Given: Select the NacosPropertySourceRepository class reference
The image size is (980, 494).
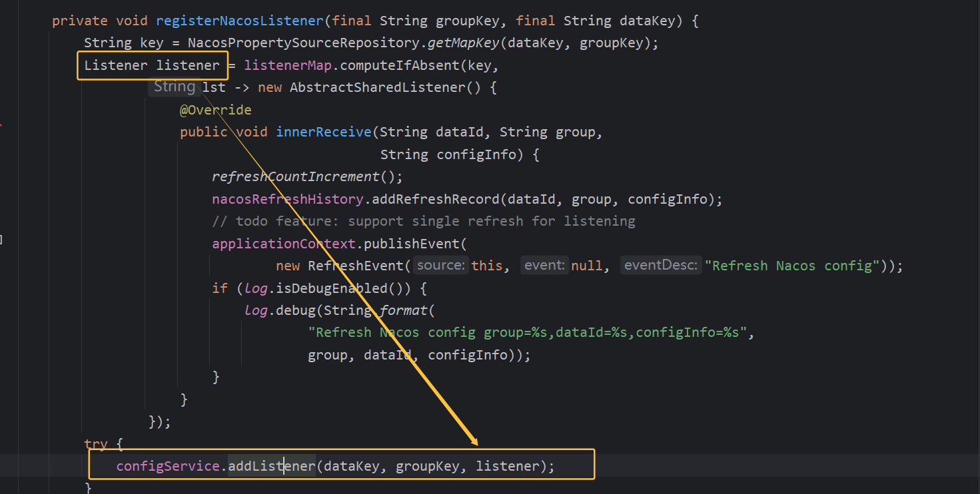Looking at the screenshot, I should (304, 43).
